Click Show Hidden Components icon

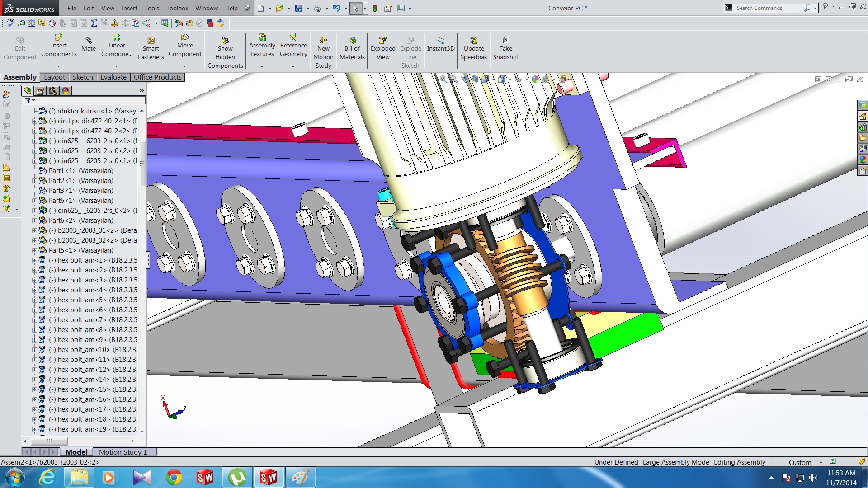tap(225, 40)
